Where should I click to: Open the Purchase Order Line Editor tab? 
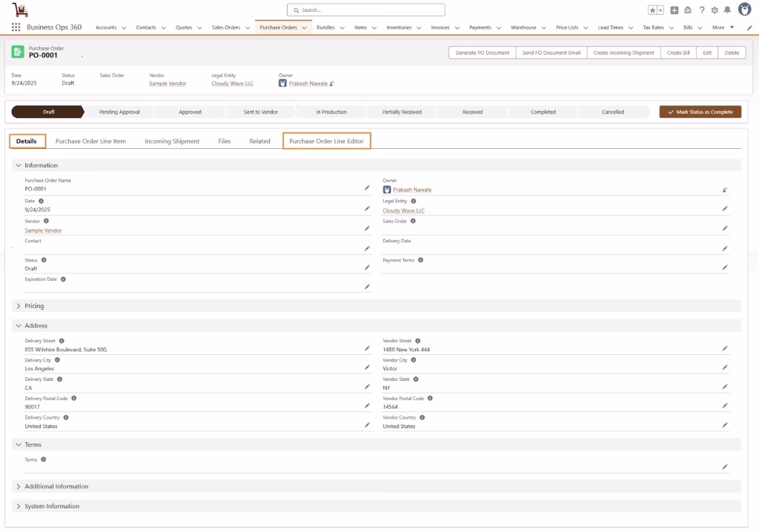(x=326, y=141)
